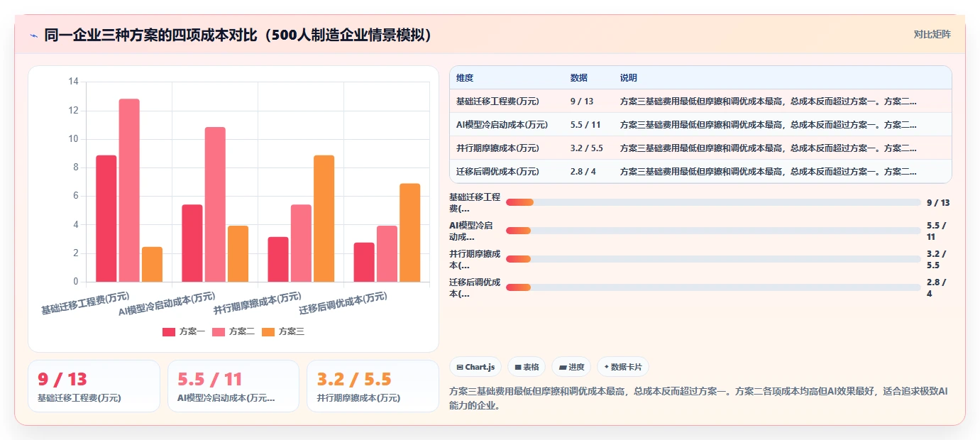Toggle 方案三 legend entry in chart
The width and height of the screenshot is (980, 440).
pos(283,331)
